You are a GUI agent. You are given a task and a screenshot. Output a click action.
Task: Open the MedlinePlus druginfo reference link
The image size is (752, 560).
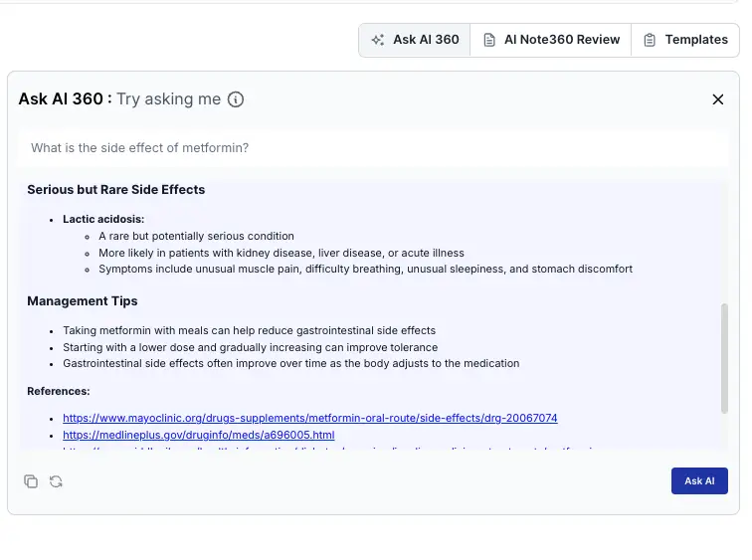198,435
